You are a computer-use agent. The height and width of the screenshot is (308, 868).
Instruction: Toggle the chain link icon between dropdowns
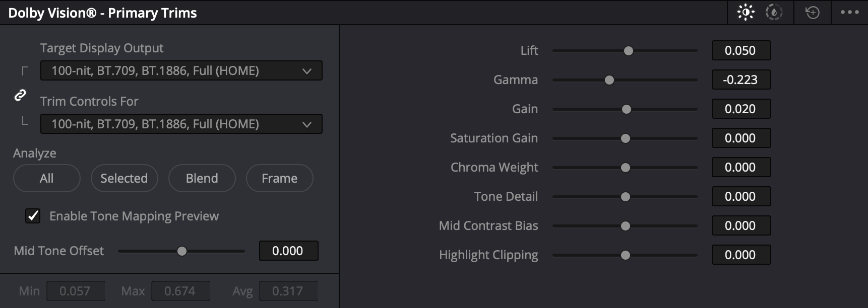(20, 95)
